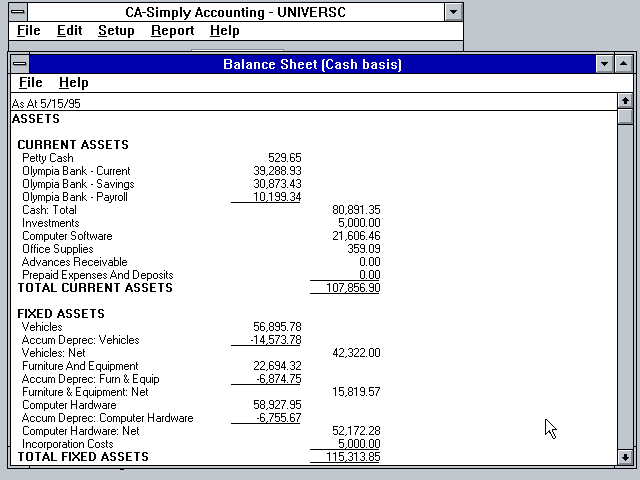Click the amount -6,874.75
Screen dimensions: 640x480
[x=279, y=379]
